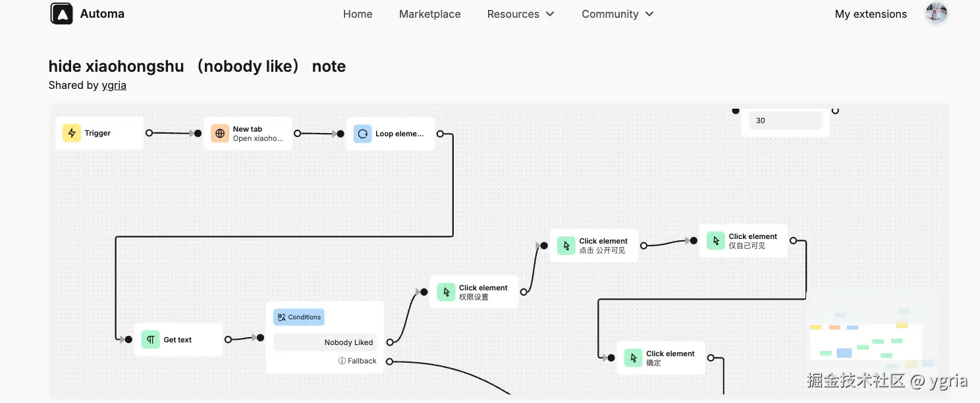Click the Loop elements refresh icon

point(362,134)
